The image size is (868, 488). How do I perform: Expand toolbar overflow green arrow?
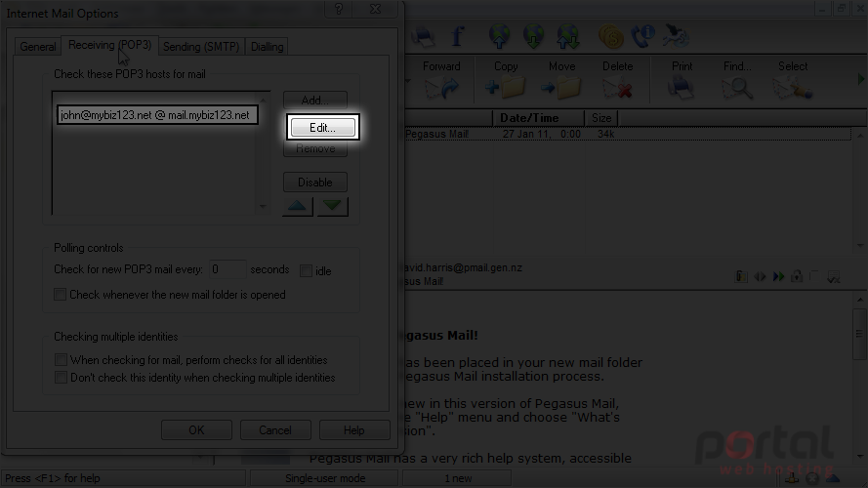click(861, 79)
